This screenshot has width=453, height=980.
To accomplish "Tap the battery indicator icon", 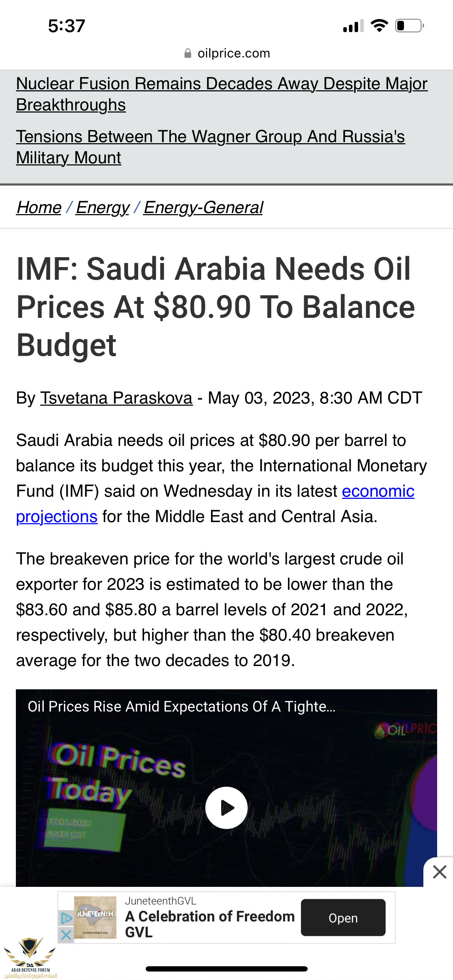I will pyautogui.click(x=409, y=26).
